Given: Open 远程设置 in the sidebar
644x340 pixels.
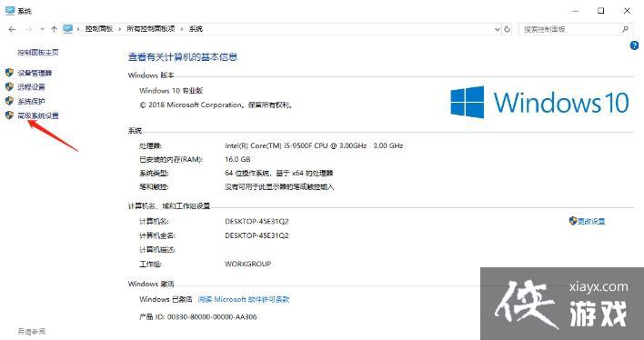Looking at the screenshot, I should (31, 87).
